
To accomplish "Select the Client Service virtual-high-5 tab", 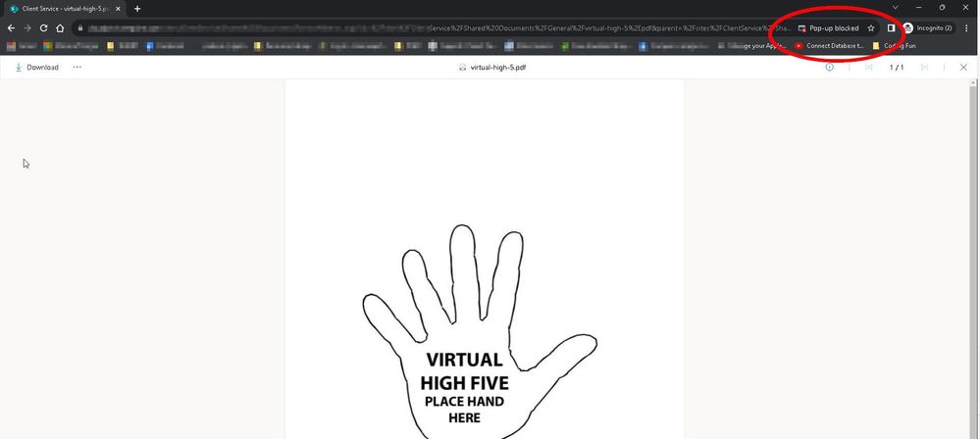I will (65, 9).
